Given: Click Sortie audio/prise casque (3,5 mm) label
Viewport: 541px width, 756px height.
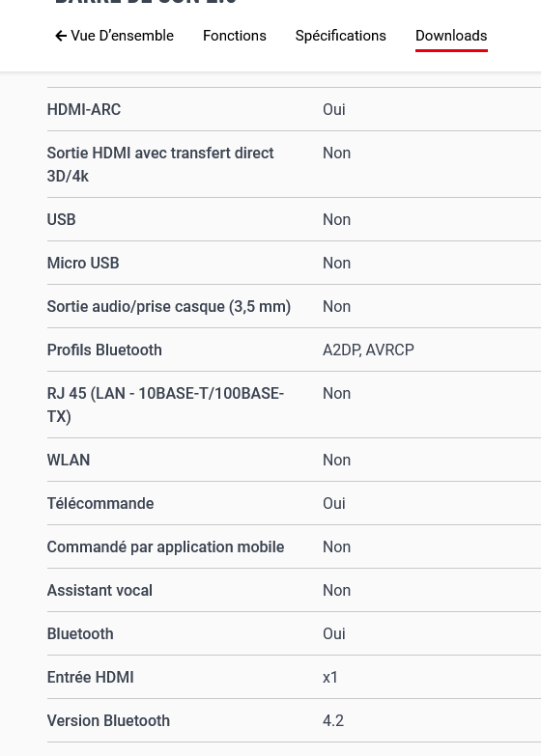Looking at the screenshot, I should click(x=169, y=307).
